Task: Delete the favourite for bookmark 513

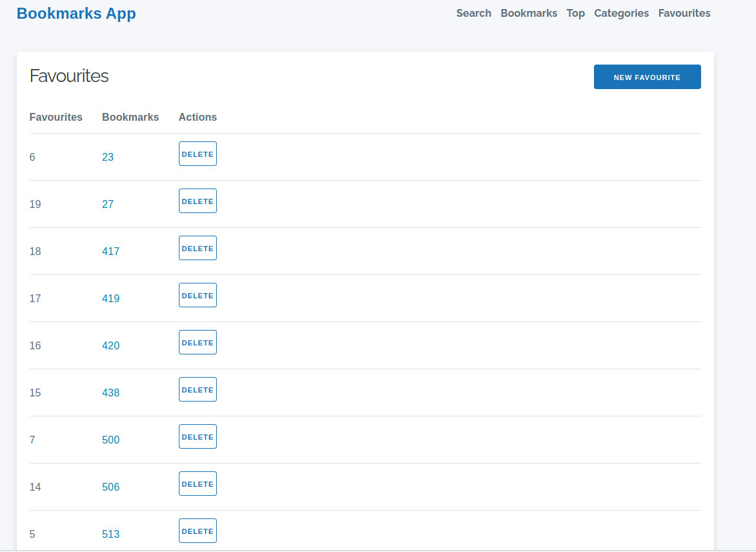Action: 198,531
